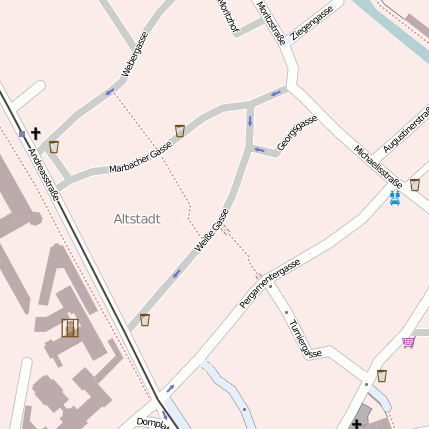Click the Marbacher Gasse street label

(141, 157)
